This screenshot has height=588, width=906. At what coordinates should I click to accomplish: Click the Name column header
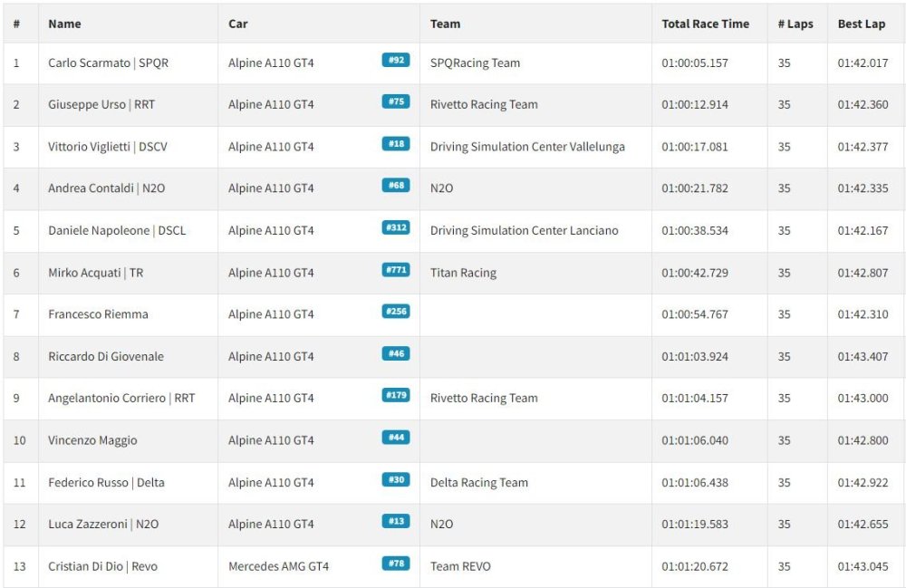[x=64, y=24]
